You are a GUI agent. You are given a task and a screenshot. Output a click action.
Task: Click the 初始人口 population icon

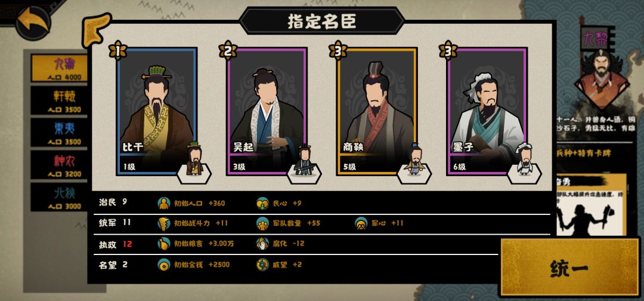[x=164, y=203]
